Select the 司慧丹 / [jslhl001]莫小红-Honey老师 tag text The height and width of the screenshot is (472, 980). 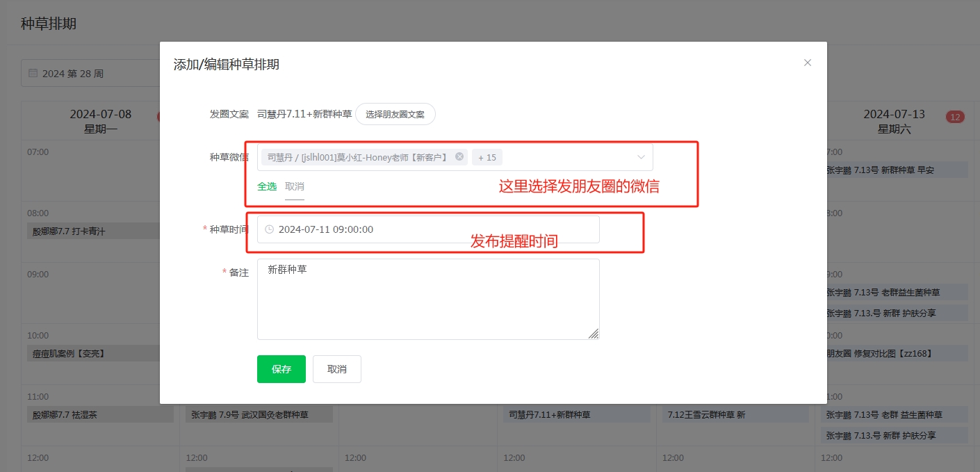(357, 157)
